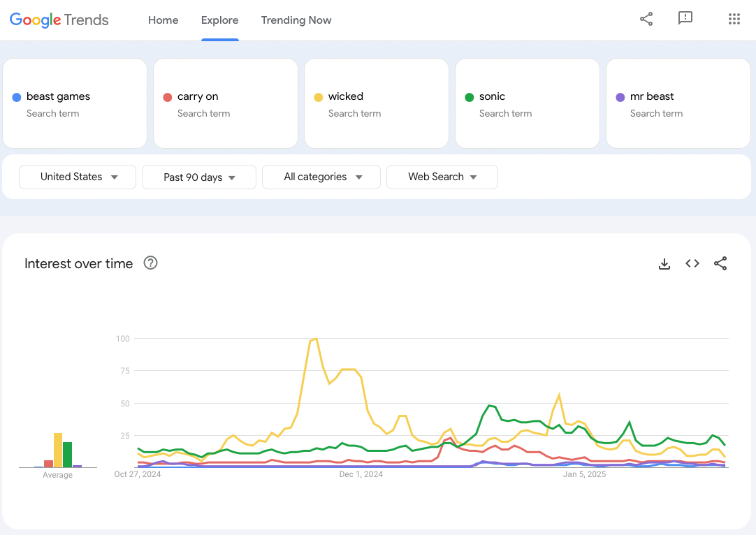Open the United States region dropdown

pyautogui.click(x=78, y=177)
